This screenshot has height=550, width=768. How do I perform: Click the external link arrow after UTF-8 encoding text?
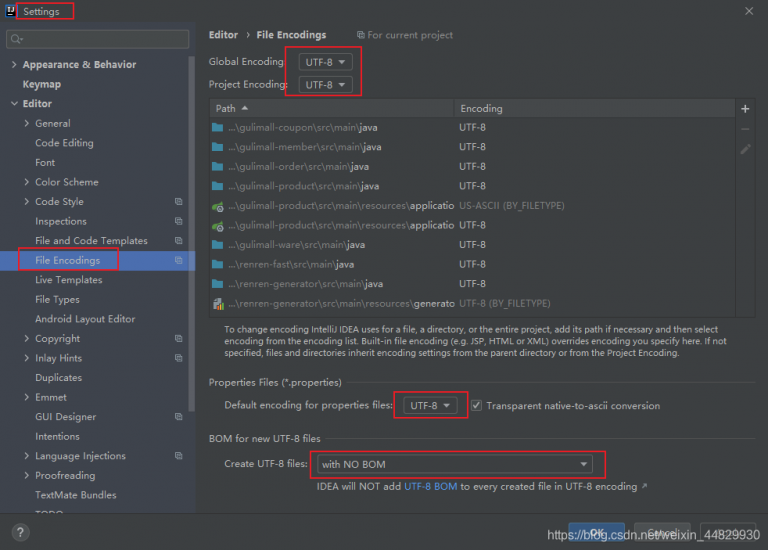click(644, 487)
